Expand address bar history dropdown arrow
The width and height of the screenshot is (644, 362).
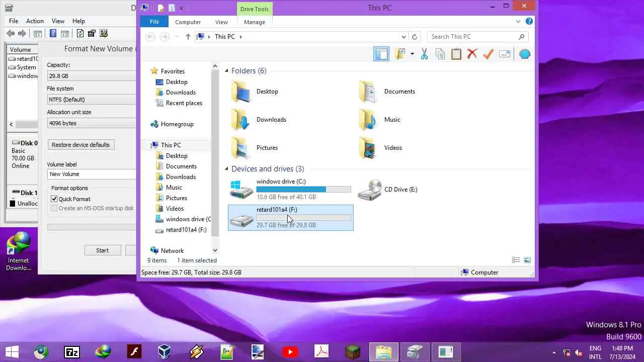pos(404,37)
